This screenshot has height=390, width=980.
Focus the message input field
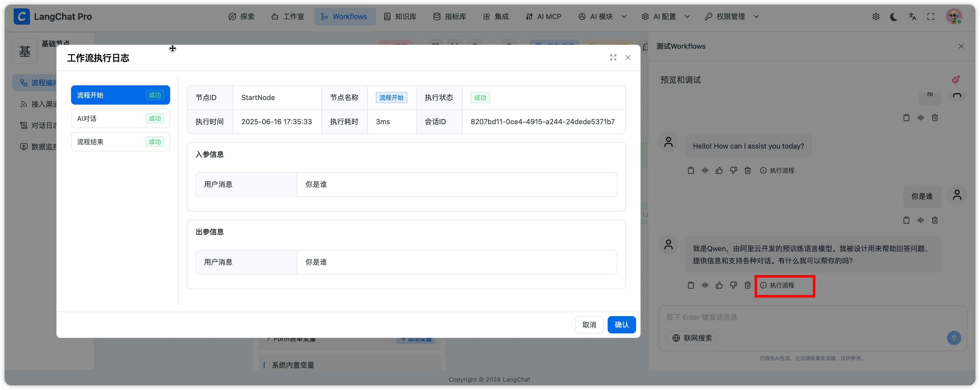click(799, 317)
